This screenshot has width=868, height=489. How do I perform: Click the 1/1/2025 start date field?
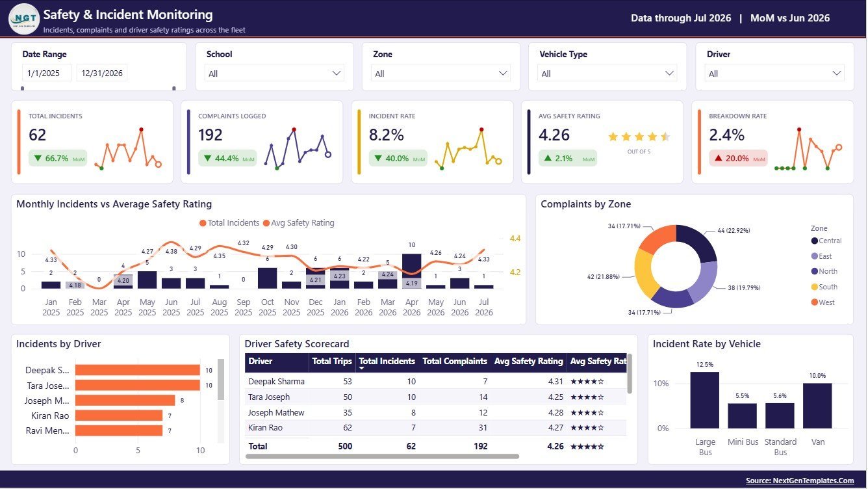tap(47, 73)
